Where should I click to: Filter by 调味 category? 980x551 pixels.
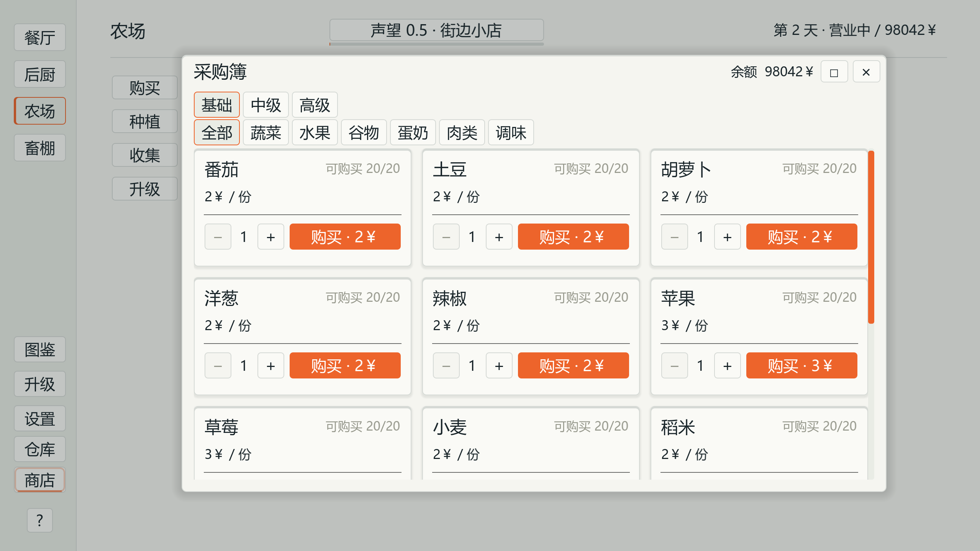point(511,132)
